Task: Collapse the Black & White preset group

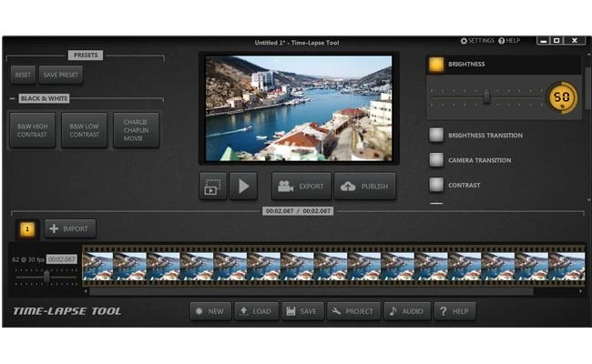Action: click(x=13, y=98)
